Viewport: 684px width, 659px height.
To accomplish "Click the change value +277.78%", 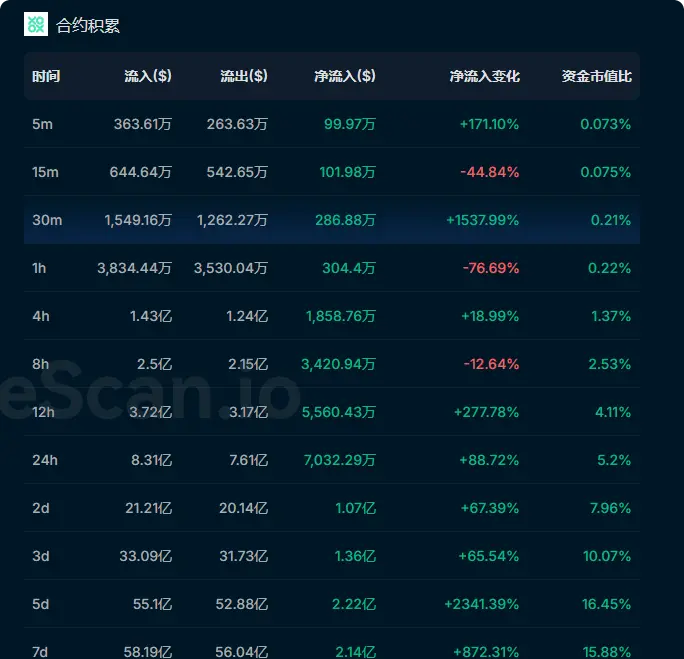I will 486,412.
